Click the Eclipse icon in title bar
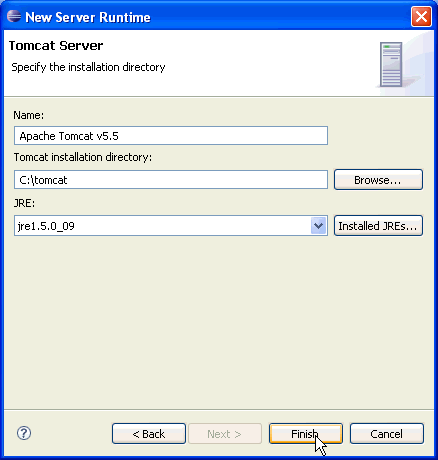 click(14, 16)
